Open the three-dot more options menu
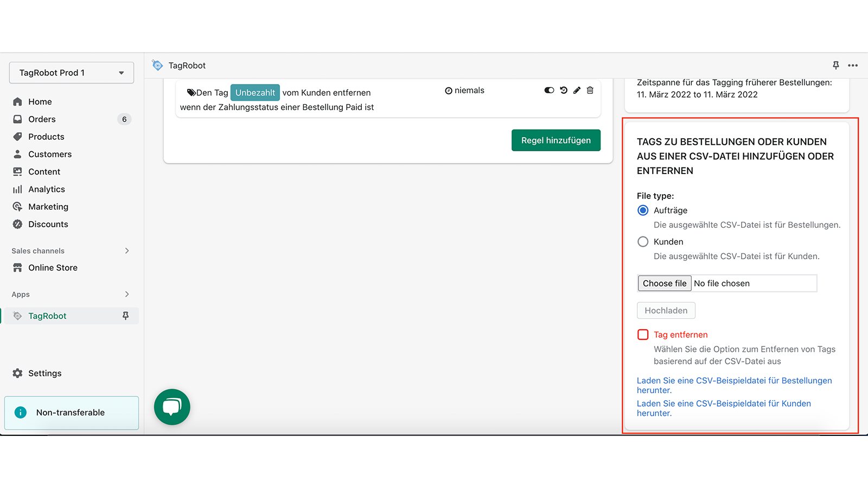868x488 pixels. pyautogui.click(x=853, y=65)
